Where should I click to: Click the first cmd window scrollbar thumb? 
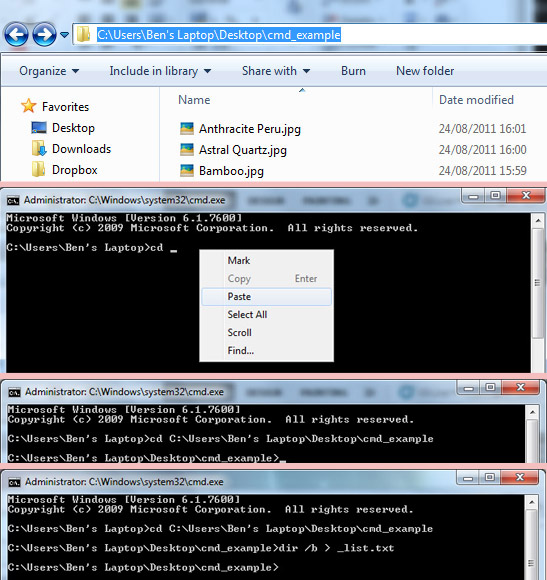538,283
